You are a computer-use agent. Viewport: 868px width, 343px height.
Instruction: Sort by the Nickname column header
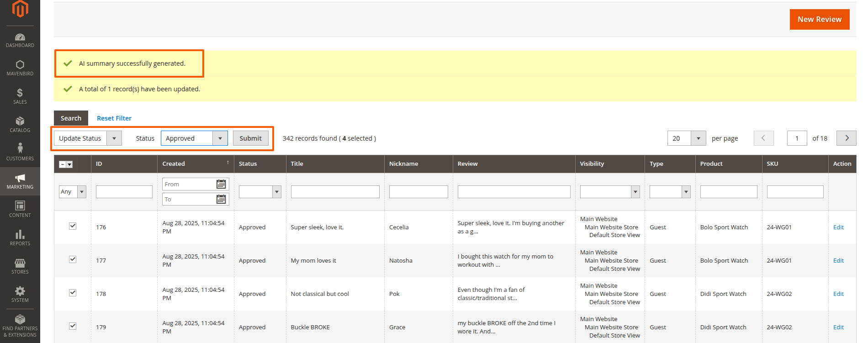418,164
